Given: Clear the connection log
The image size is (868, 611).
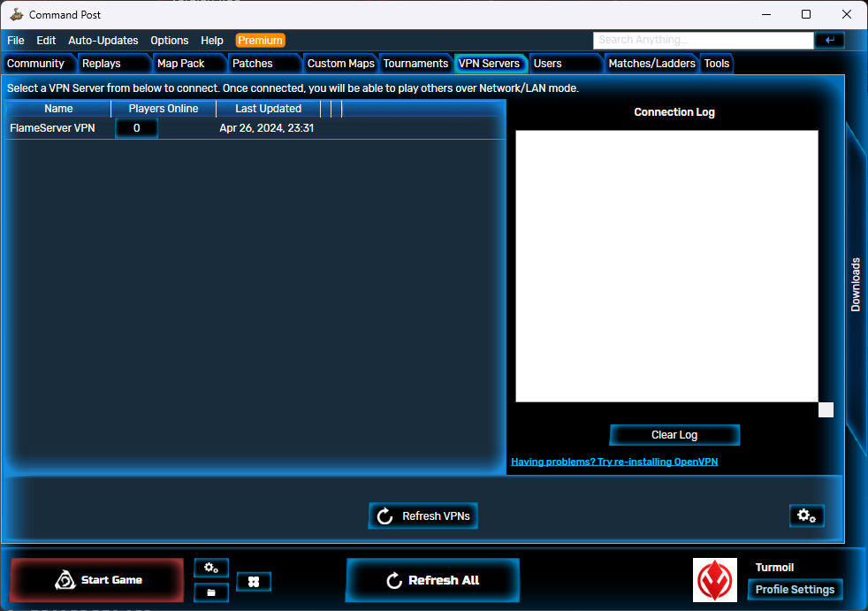Looking at the screenshot, I should point(674,434).
